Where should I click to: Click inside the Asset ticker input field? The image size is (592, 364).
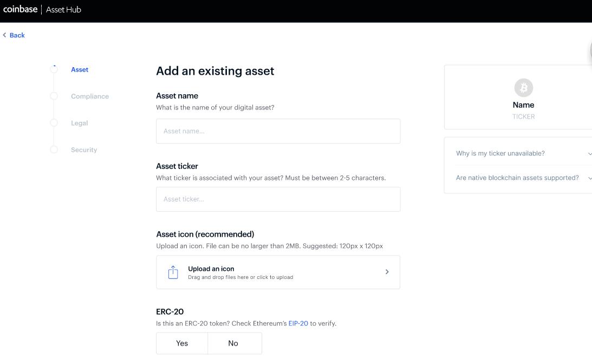point(278,199)
